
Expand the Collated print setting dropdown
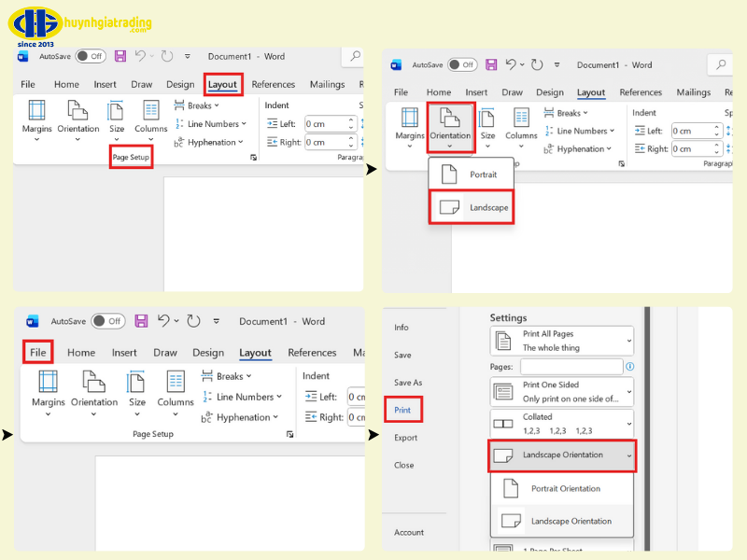pos(562,424)
